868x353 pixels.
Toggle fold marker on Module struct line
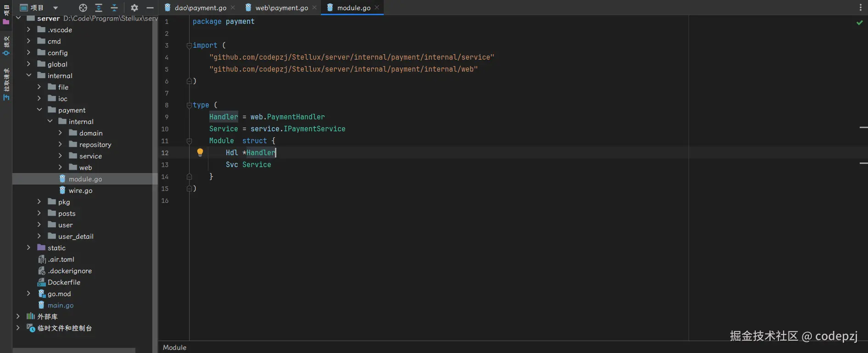189,141
